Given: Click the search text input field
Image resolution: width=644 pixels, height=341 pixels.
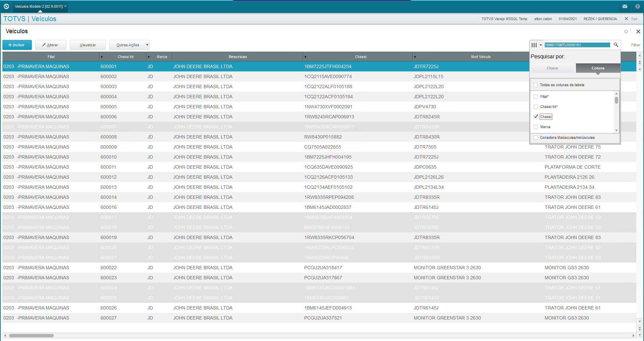Looking at the screenshot, I should click(577, 45).
